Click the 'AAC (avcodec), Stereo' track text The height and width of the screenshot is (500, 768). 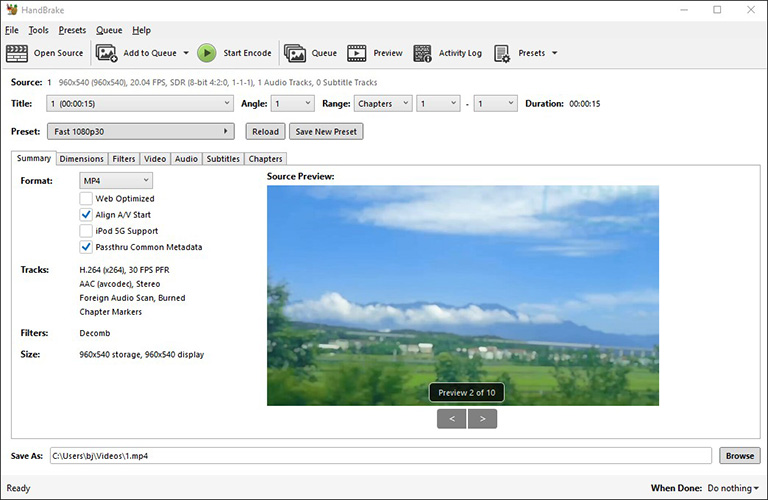click(x=120, y=284)
